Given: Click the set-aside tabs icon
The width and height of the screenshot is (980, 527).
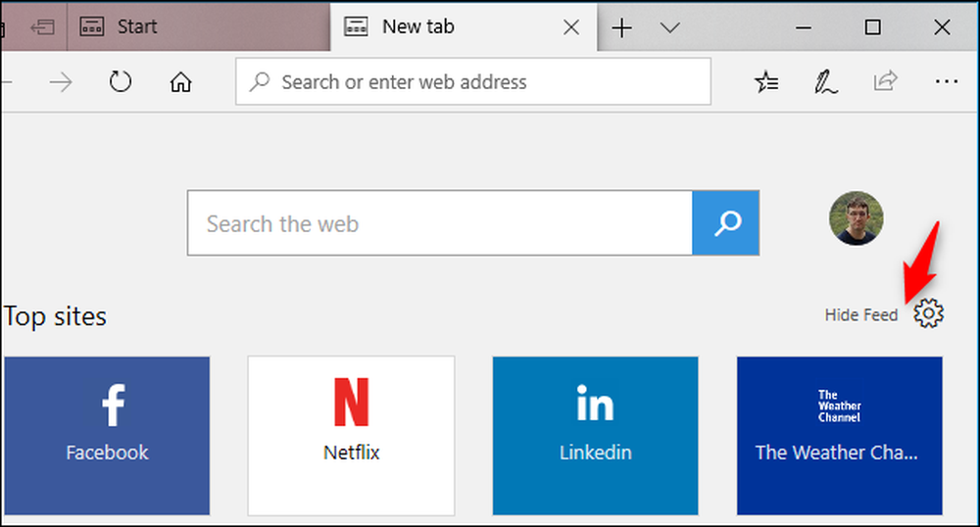Looking at the screenshot, I should 42,26.
